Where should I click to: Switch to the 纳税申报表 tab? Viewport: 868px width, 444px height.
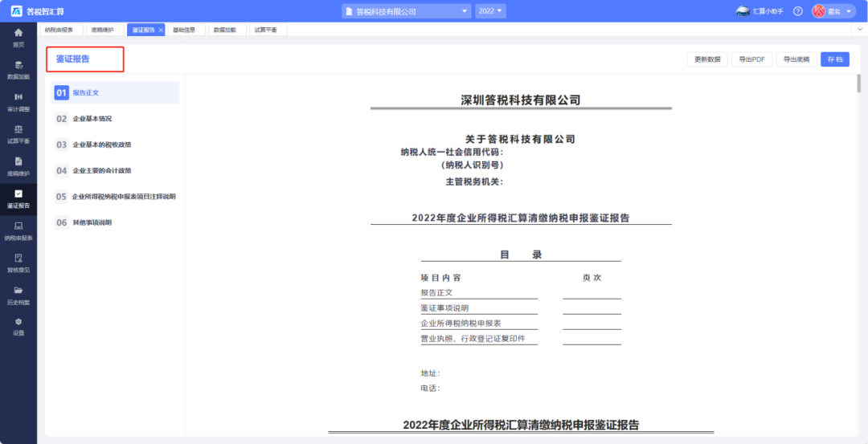coord(61,30)
